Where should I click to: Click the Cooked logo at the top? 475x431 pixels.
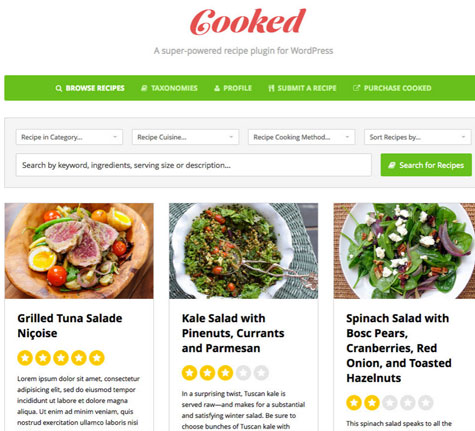(x=248, y=22)
